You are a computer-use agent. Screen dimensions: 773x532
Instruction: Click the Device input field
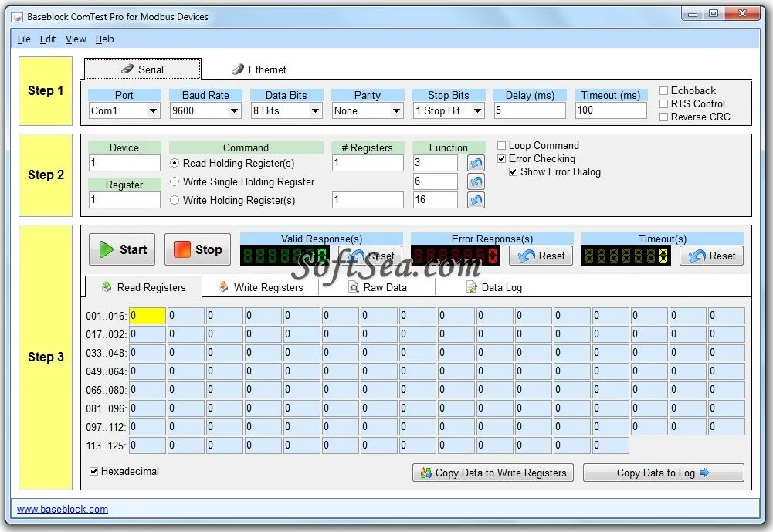124,163
